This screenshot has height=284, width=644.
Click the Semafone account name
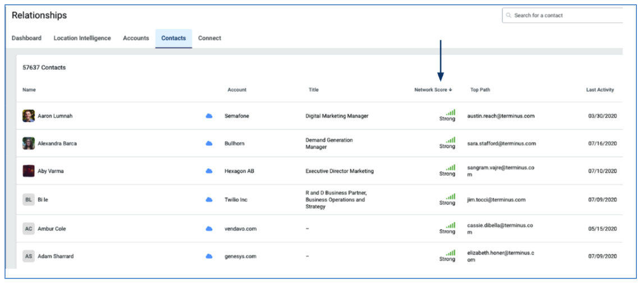(237, 116)
